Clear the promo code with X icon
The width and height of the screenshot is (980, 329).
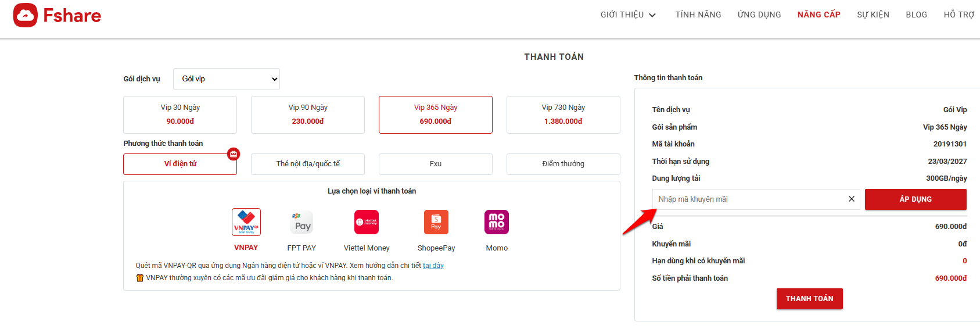[x=852, y=199]
